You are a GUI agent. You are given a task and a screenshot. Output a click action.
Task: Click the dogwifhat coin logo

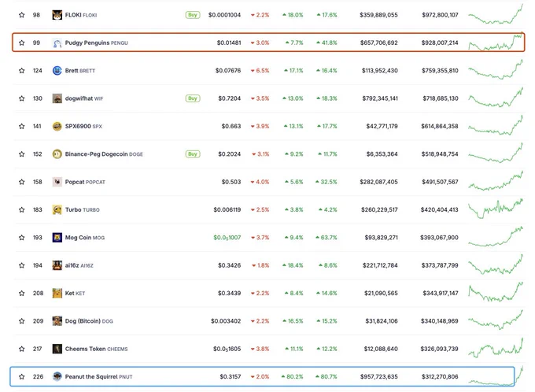click(x=57, y=98)
